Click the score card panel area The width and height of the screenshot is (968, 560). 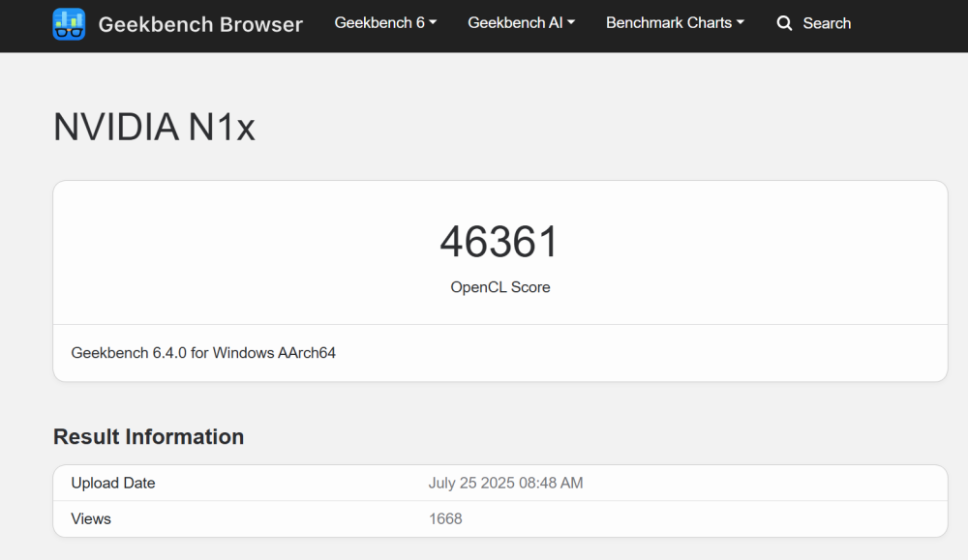coord(500,281)
